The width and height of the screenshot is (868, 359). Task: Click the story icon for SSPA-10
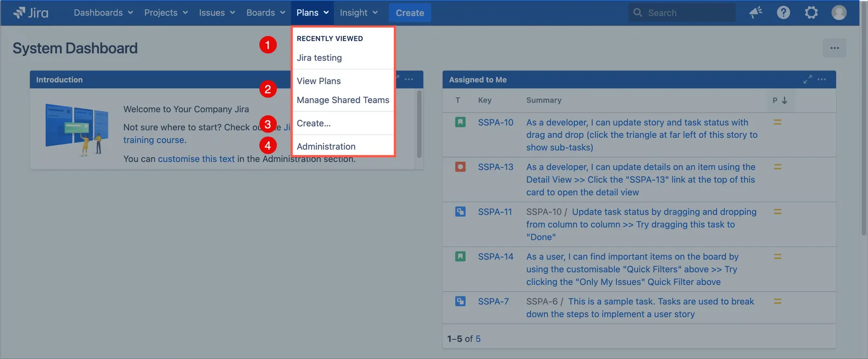coord(460,122)
